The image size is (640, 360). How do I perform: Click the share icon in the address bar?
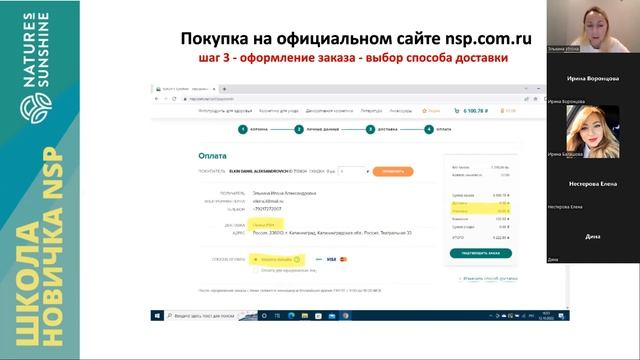[527, 99]
